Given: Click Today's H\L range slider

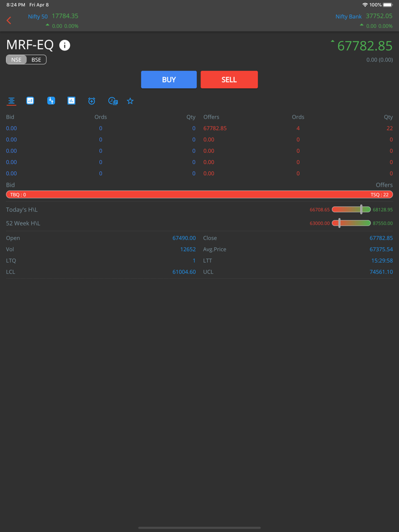Looking at the screenshot, I should pyautogui.click(x=351, y=209).
